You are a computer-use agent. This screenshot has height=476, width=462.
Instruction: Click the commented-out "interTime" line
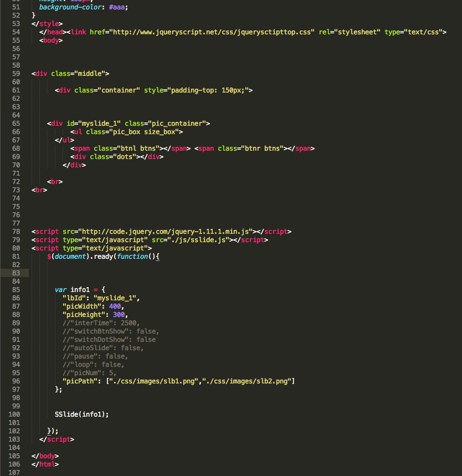[x=101, y=323]
